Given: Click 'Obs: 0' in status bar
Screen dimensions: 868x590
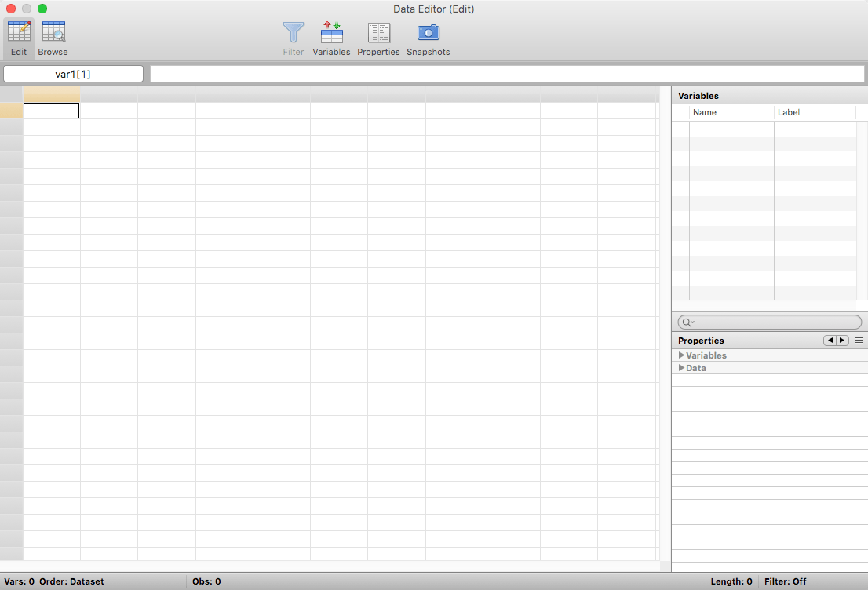Looking at the screenshot, I should (206, 581).
